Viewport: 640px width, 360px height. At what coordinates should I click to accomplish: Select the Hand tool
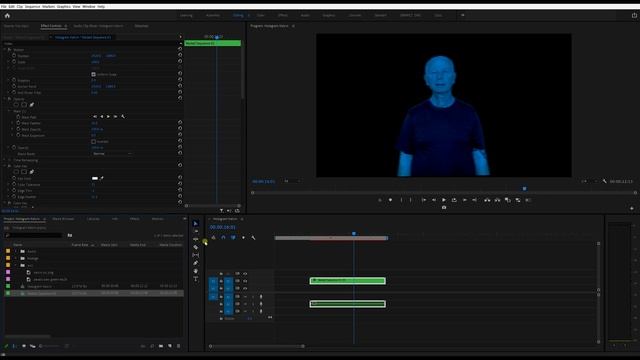click(196, 271)
